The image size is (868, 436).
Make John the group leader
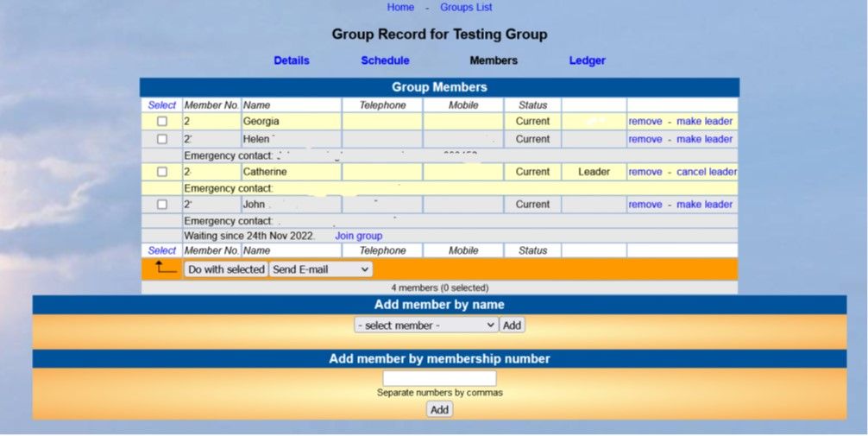(704, 205)
